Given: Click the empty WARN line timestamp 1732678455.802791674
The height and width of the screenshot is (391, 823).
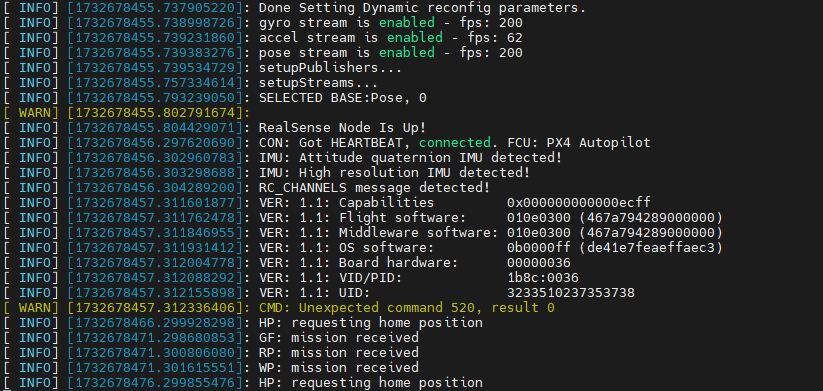Looking at the screenshot, I should [157, 113].
